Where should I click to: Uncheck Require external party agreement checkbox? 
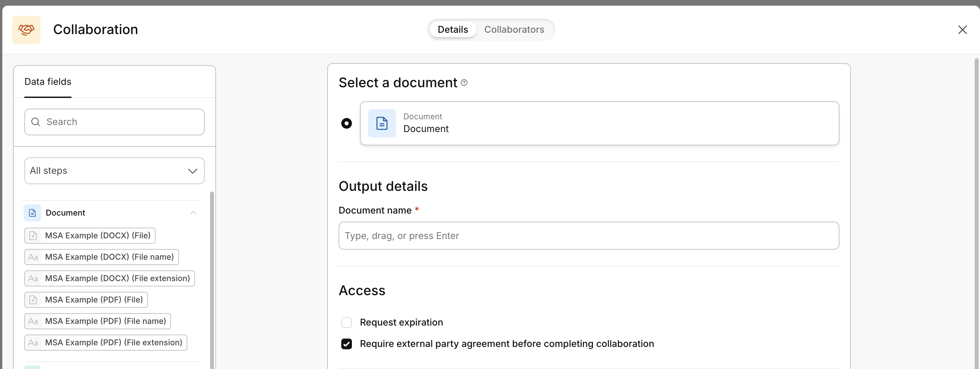346,344
